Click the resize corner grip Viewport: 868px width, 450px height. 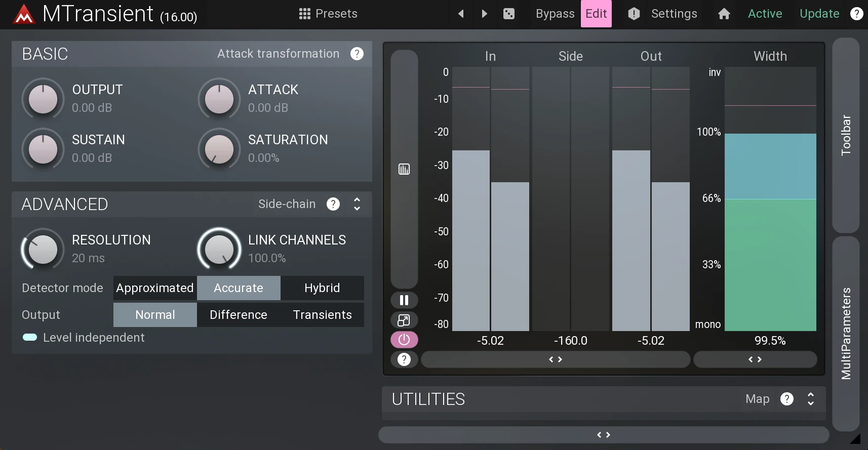pos(855,438)
